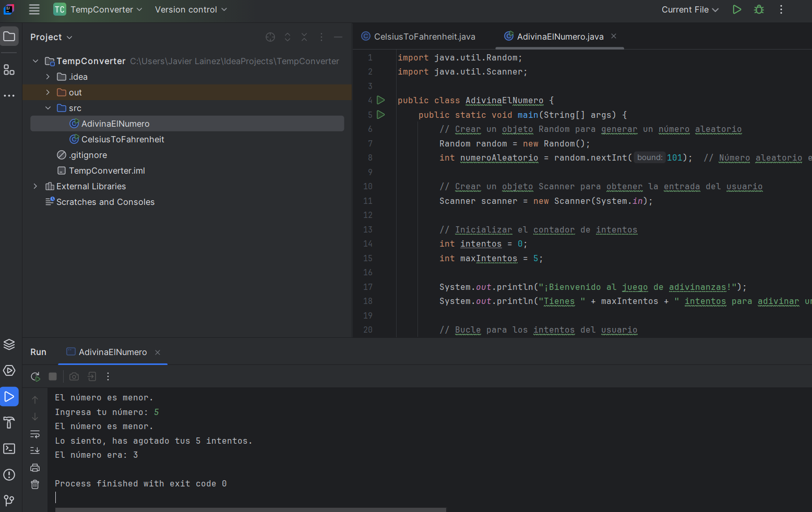This screenshot has height=512, width=812.
Task: Click the 'El número era: 3' output line
Action: (97, 455)
